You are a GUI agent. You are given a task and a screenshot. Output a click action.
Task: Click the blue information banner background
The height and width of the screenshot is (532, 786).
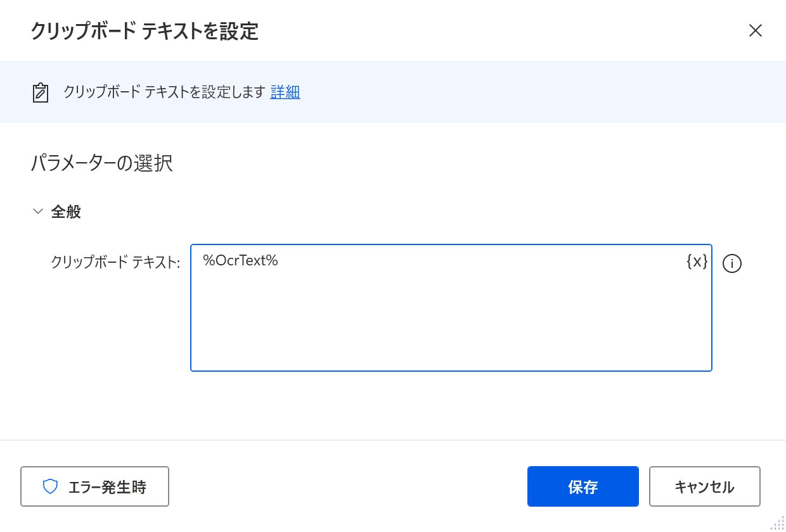(507, 92)
